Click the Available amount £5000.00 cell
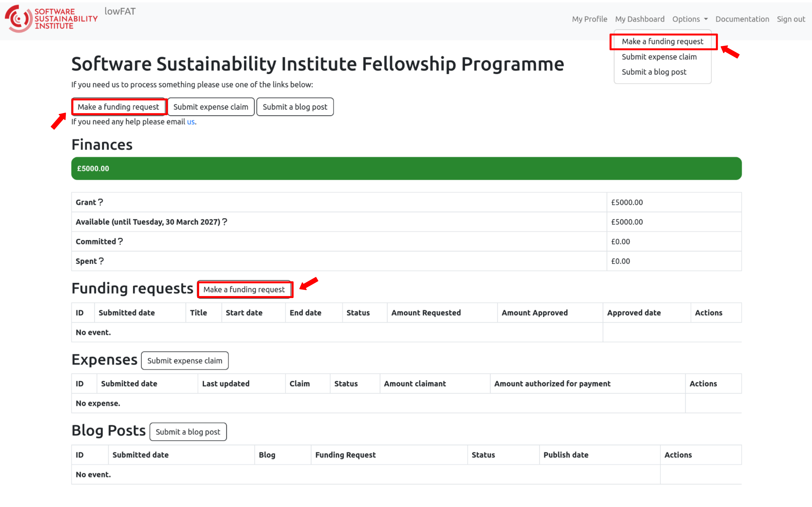Image resolution: width=812 pixels, height=507 pixels. [x=674, y=222]
